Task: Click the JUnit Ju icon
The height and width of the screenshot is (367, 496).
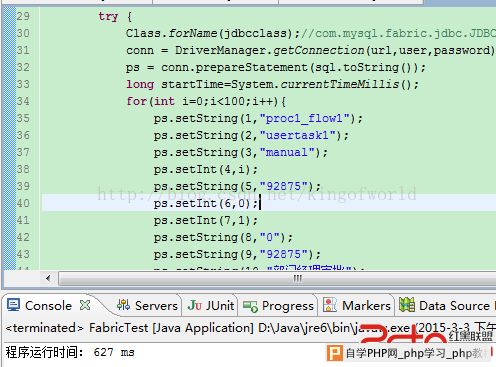Action: coord(195,305)
